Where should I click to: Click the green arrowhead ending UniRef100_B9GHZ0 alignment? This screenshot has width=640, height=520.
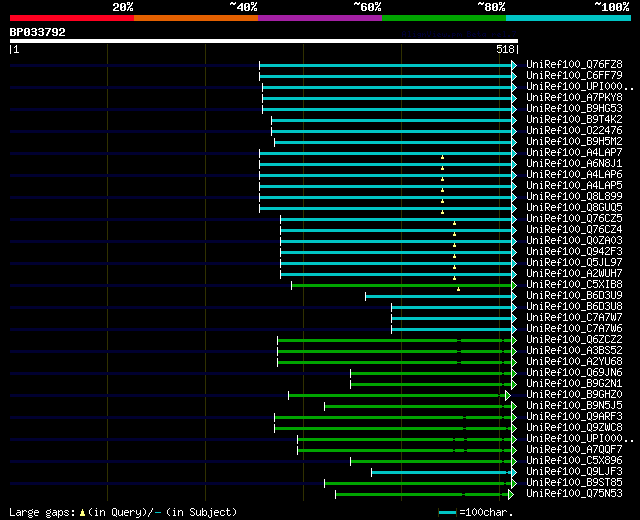click(x=508, y=396)
